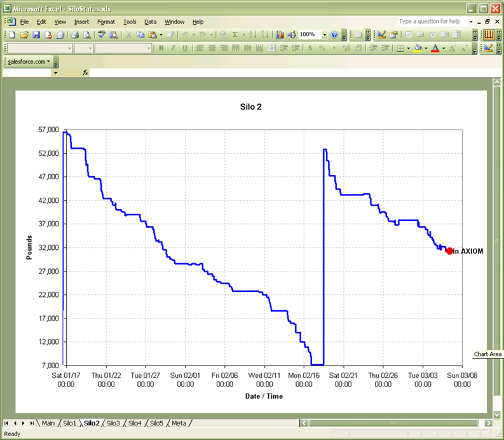Switch to the Silo5 sheet tab
The height and width of the screenshot is (440, 504).
tap(156, 423)
